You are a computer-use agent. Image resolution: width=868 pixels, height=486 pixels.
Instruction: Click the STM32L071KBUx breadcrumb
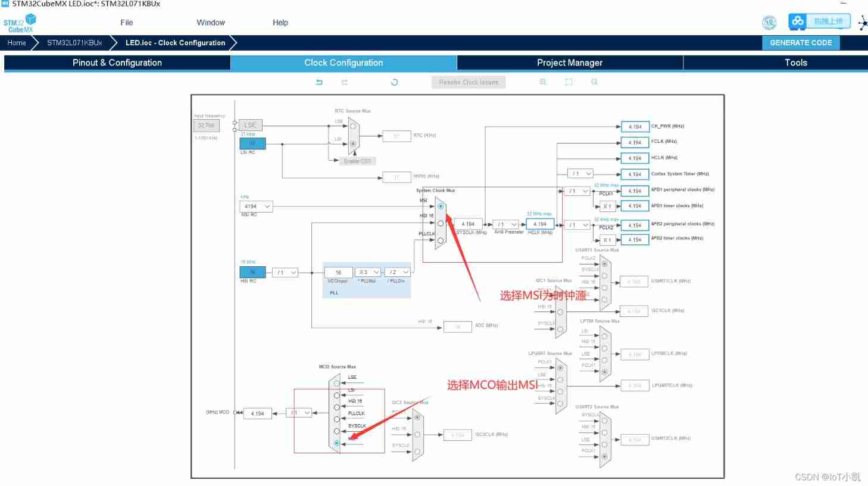click(x=74, y=43)
